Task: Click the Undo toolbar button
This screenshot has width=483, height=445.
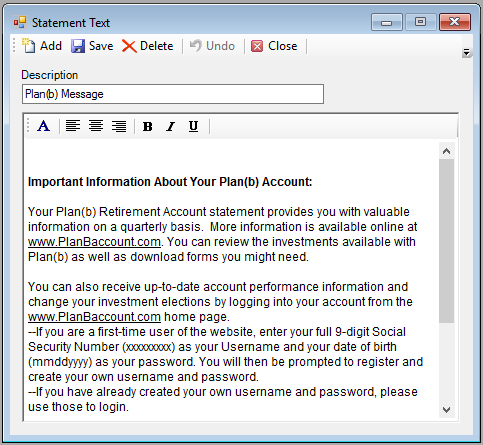Action: click(x=212, y=46)
